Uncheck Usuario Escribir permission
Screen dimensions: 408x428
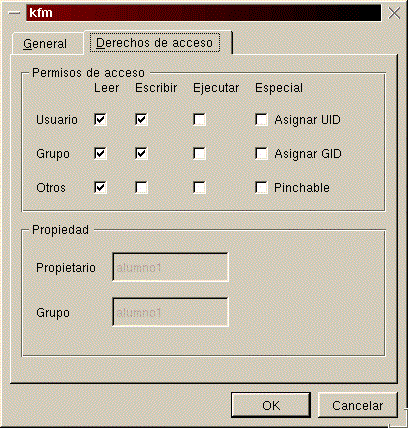pos(141,119)
